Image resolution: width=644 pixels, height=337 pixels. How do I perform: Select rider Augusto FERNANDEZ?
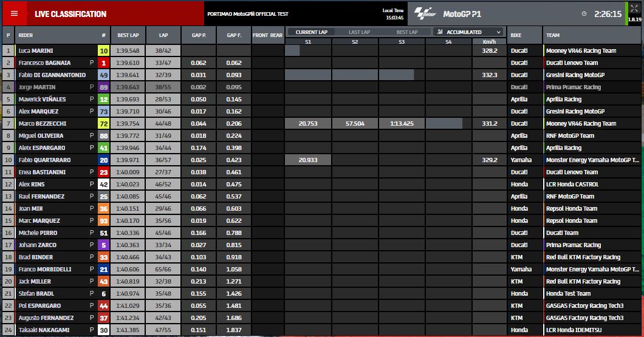(46, 318)
